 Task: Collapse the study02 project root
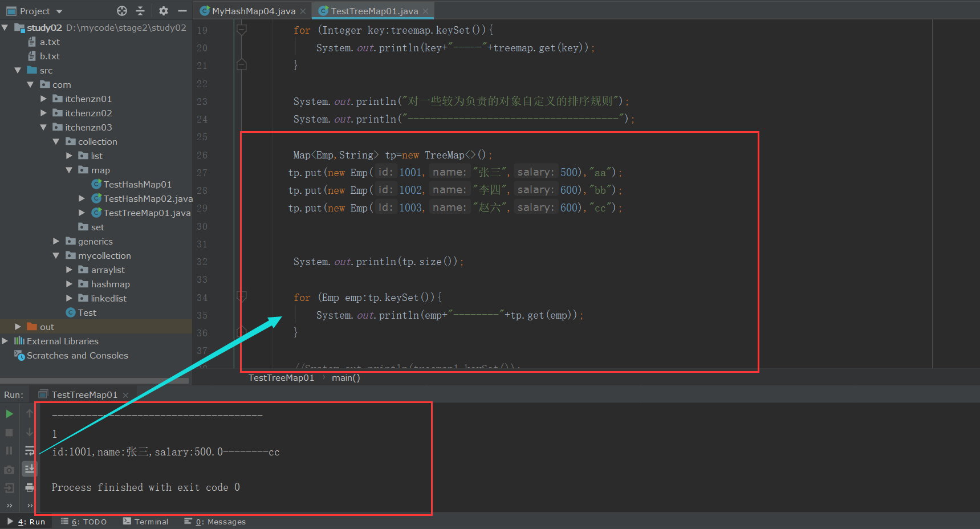5,27
